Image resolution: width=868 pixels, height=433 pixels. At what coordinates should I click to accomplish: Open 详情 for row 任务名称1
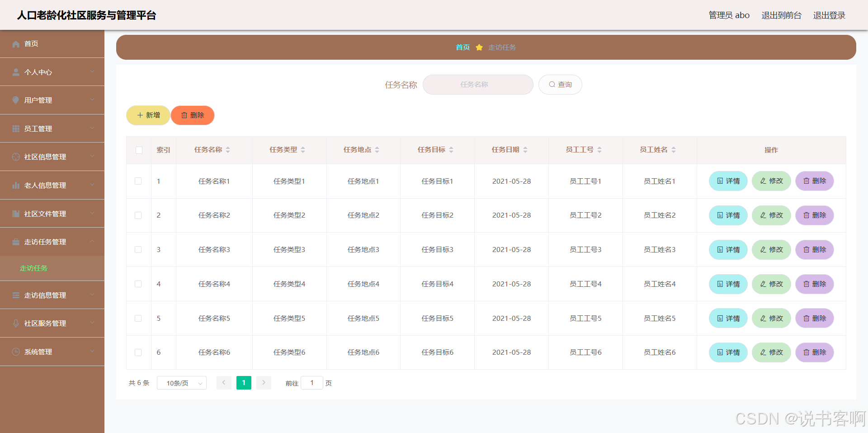coord(728,181)
